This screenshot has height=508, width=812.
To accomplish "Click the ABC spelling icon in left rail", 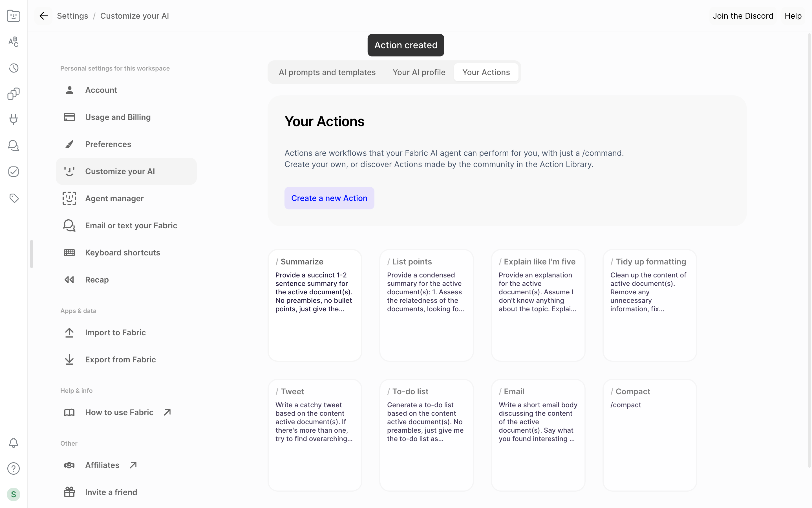I will click(14, 42).
